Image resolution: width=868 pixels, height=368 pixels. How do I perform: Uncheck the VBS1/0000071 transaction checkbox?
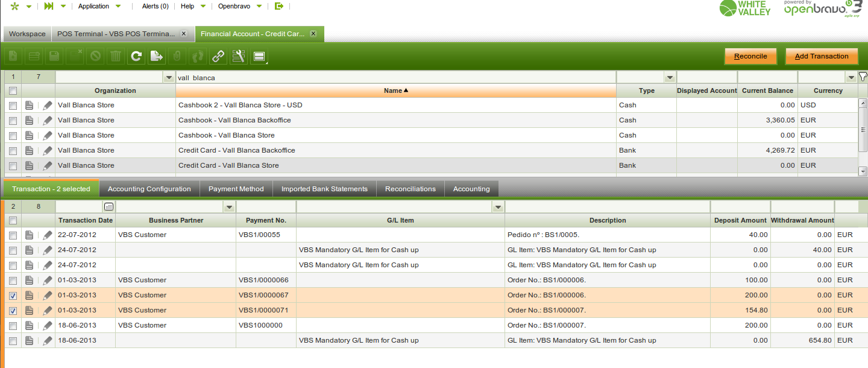pyautogui.click(x=13, y=310)
